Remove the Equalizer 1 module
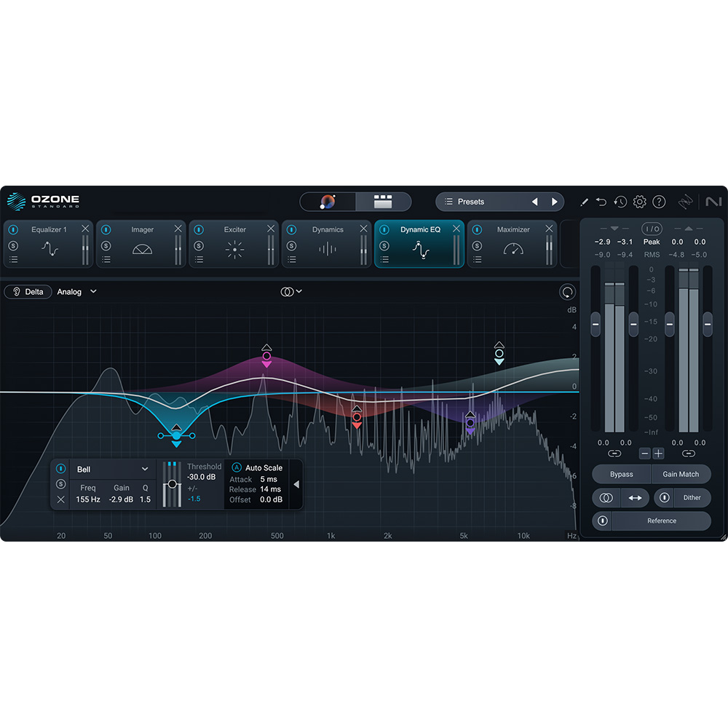Viewport: 728px width, 728px height. 85,229
